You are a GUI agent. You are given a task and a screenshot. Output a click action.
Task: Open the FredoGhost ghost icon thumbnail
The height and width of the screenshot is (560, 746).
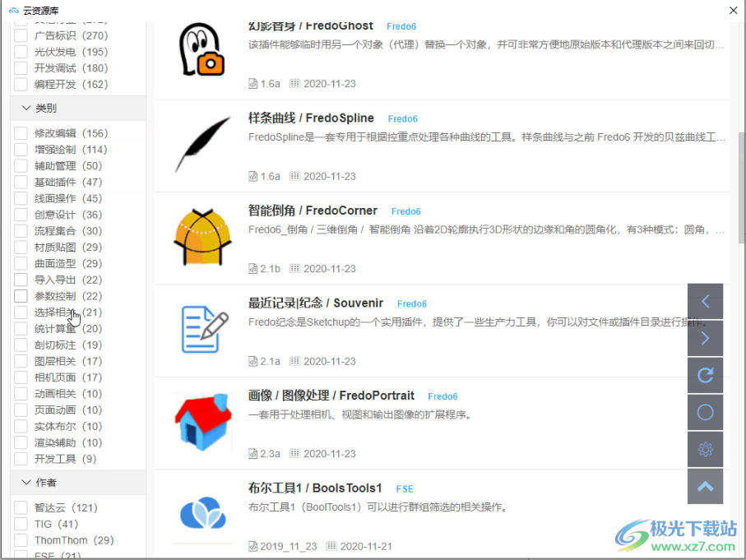tap(202, 49)
